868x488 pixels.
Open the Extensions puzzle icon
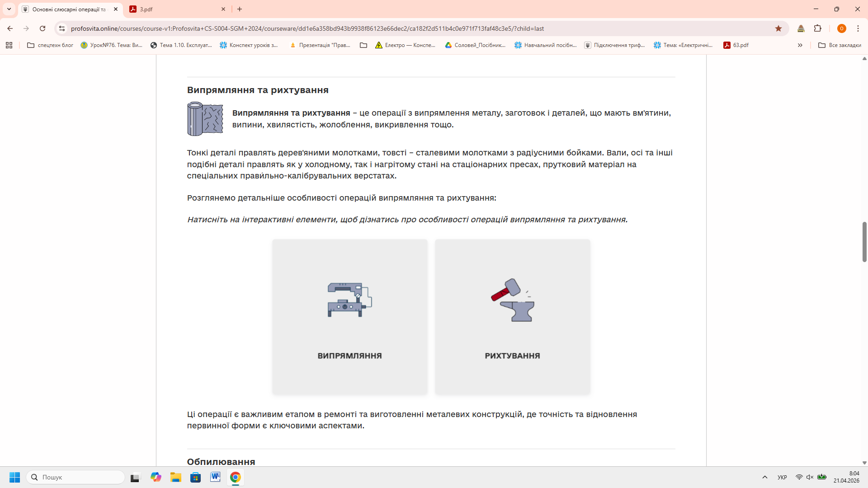817,28
